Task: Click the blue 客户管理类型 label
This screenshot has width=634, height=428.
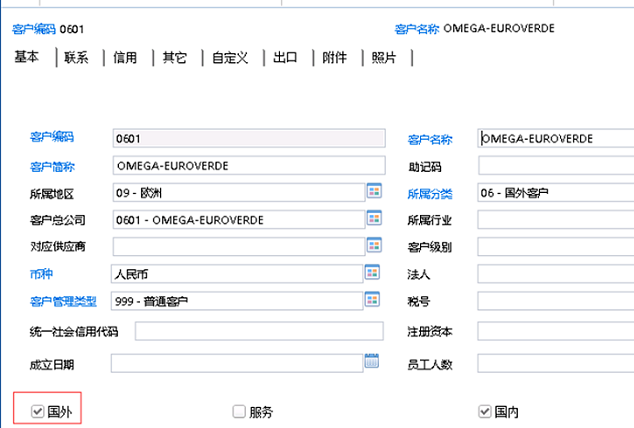Action: 63,301
